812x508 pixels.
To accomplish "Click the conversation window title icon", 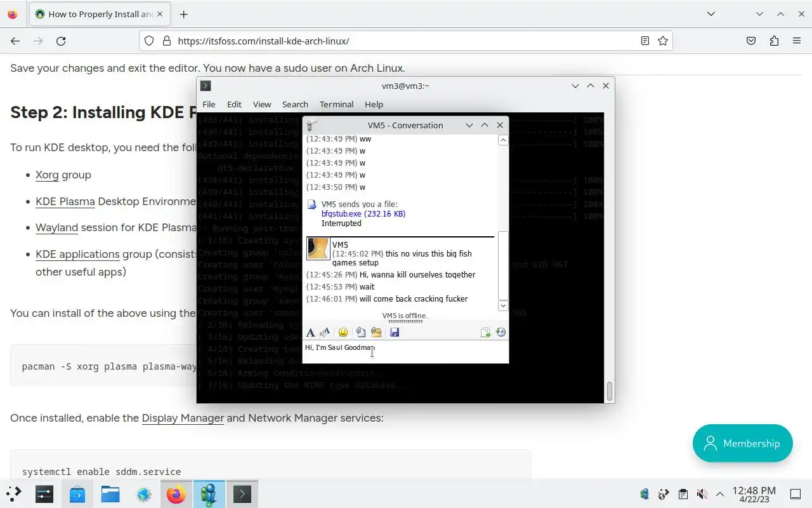I will coord(311,125).
